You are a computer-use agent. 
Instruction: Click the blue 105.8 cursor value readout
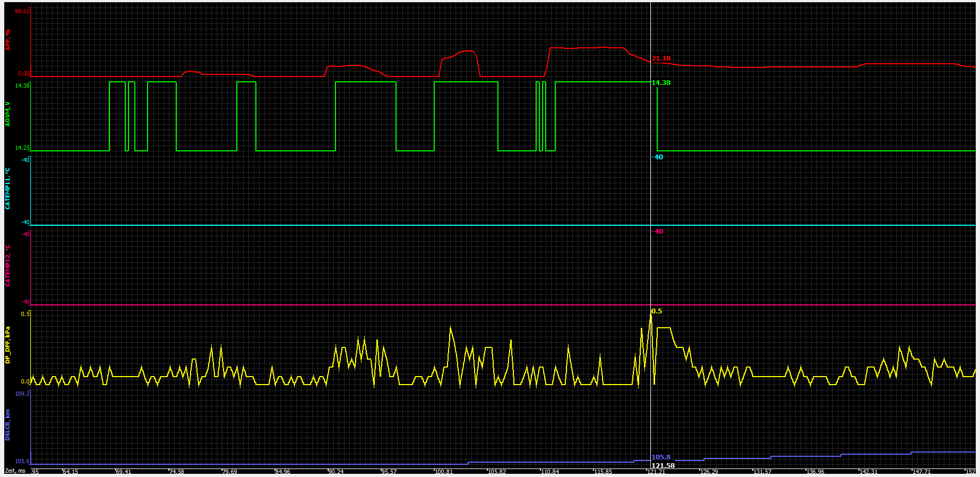pos(661,457)
